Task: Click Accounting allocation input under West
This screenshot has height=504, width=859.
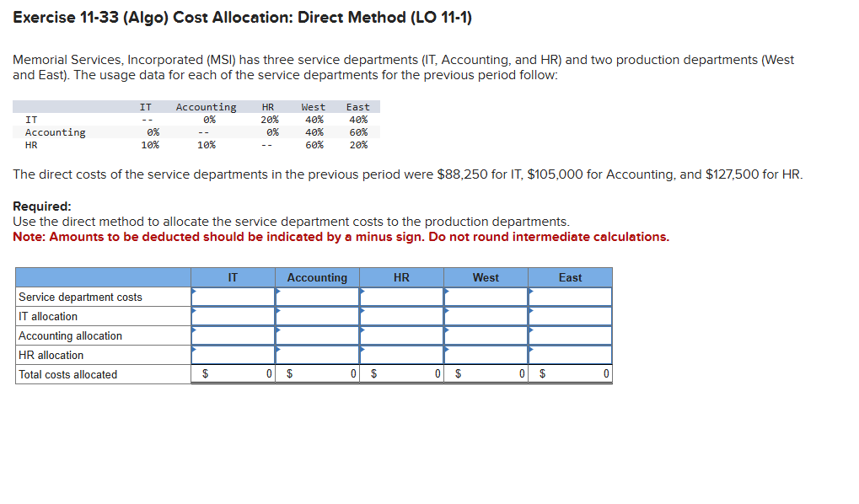Action: pyautogui.click(x=486, y=335)
